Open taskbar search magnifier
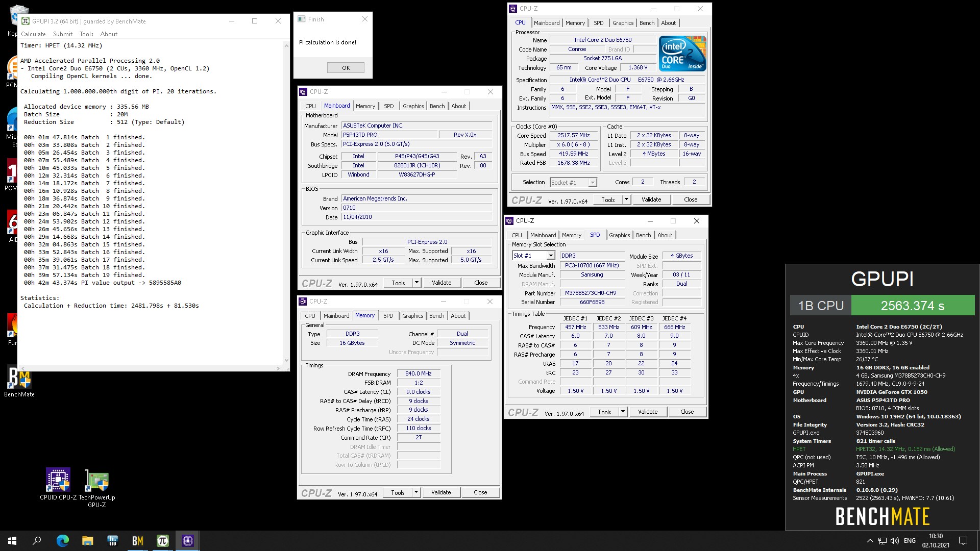The width and height of the screenshot is (980, 551). click(x=37, y=541)
